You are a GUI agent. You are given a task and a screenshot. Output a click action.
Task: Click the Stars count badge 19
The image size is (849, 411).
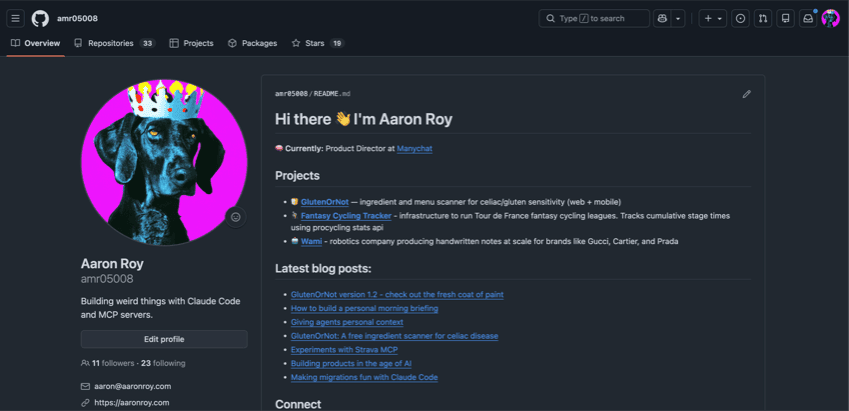pos(337,43)
